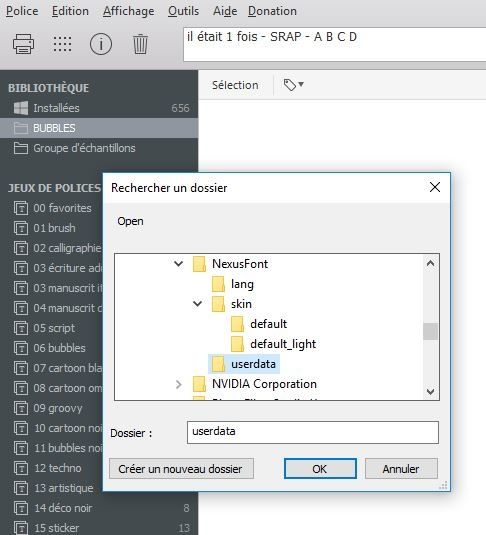Collapse the skin folder node

(198, 304)
